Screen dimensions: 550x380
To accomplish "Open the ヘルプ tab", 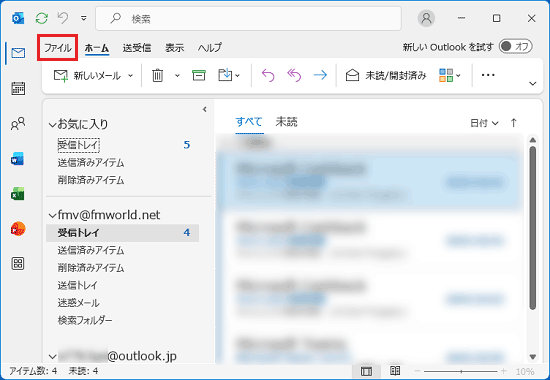I will coord(209,47).
